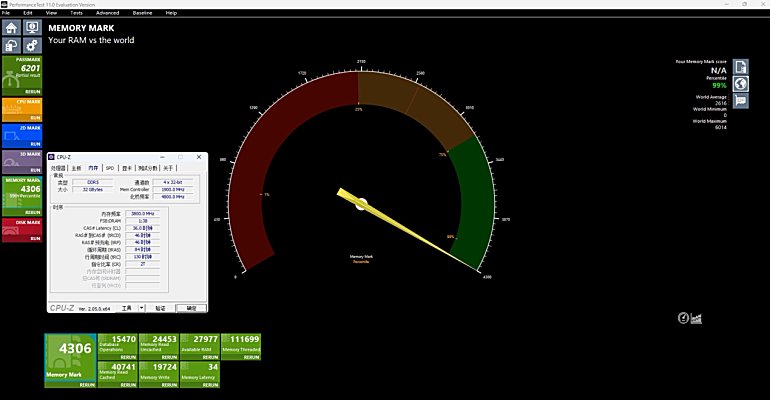Open the System Information monitor icon
The width and height of the screenshot is (770, 400).
tap(32, 27)
